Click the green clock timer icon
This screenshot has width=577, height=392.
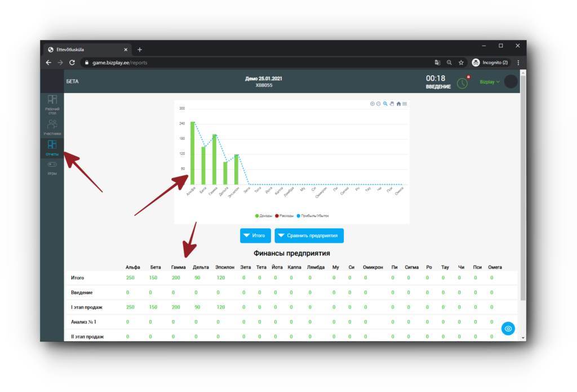(x=462, y=82)
